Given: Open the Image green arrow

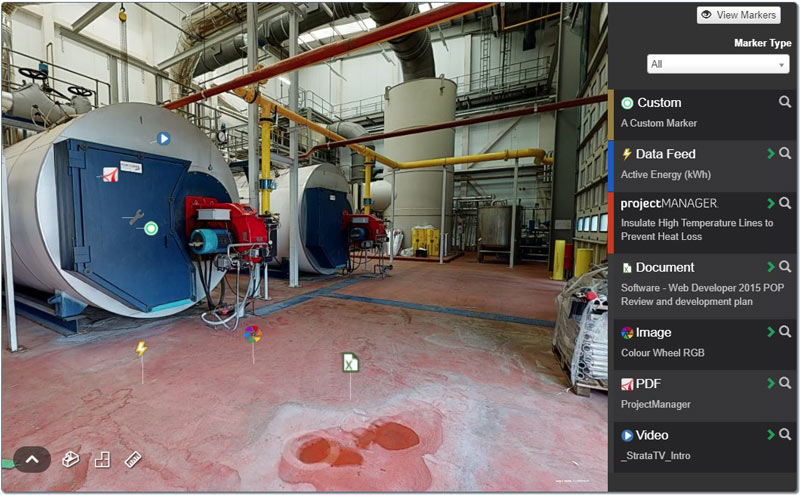Looking at the screenshot, I should pos(770,332).
